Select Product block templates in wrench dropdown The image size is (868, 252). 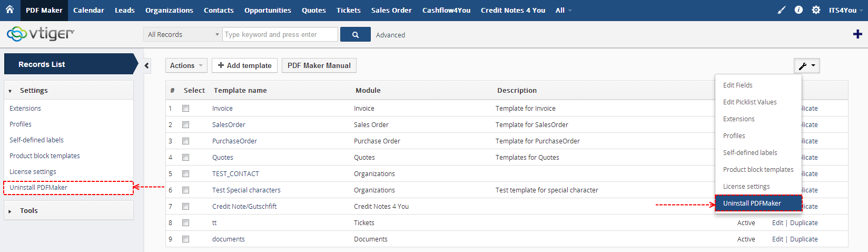758,169
